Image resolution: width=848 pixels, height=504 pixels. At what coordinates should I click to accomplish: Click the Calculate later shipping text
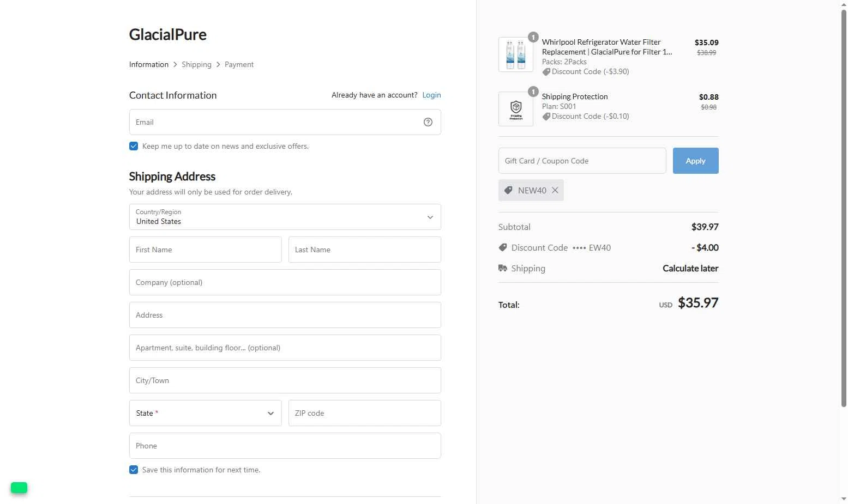(690, 268)
